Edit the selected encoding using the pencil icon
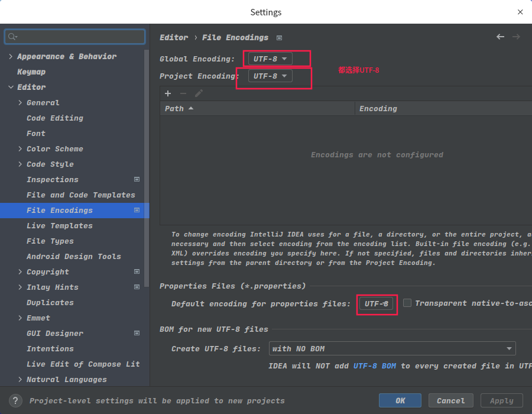Screen dimensions: 532x414 198,93
